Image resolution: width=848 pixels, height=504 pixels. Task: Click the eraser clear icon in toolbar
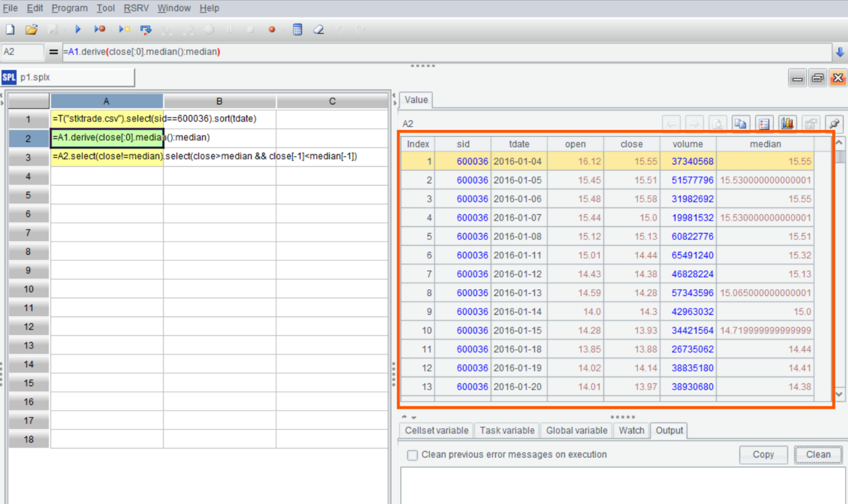[x=318, y=29]
